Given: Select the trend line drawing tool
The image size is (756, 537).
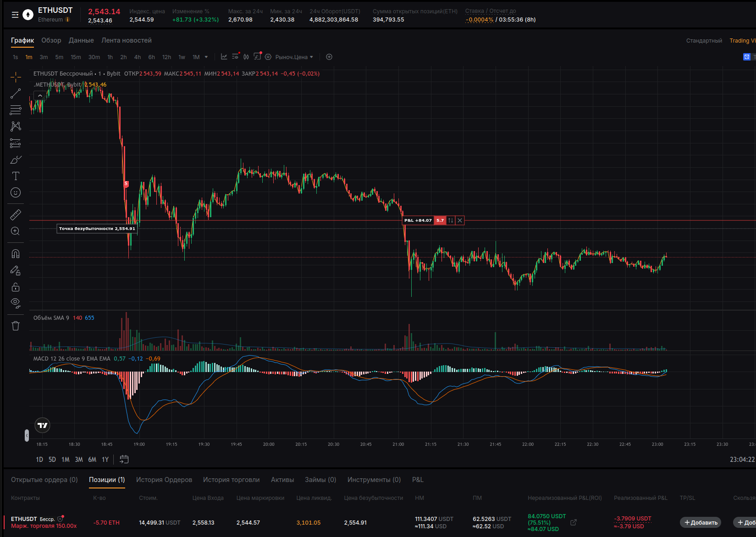Looking at the screenshot, I should click(16, 93).
